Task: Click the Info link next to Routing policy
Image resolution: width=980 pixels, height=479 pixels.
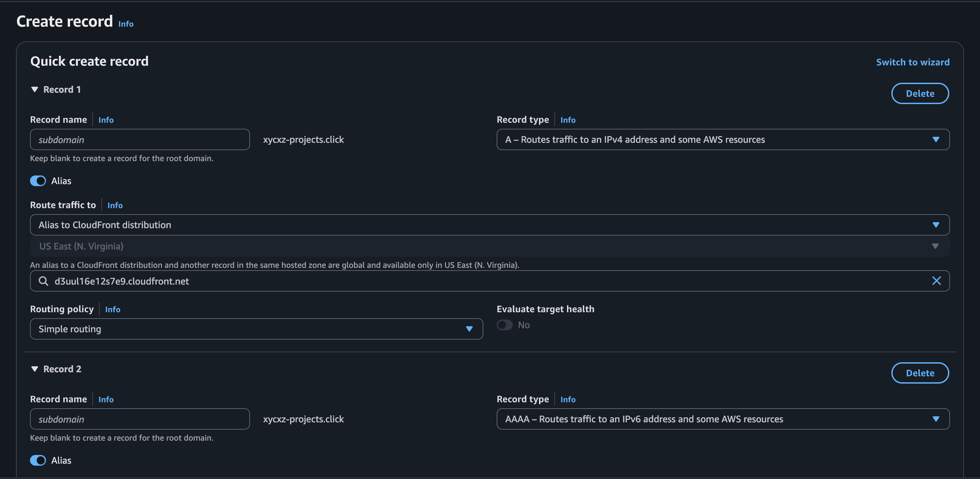Action: (113, 309)
